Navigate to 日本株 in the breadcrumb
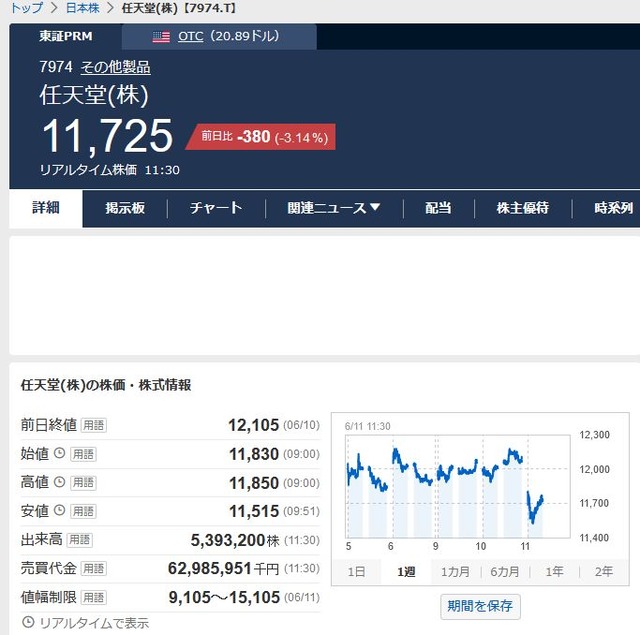Viewport: 640px width, 635px height. point(82,8)
